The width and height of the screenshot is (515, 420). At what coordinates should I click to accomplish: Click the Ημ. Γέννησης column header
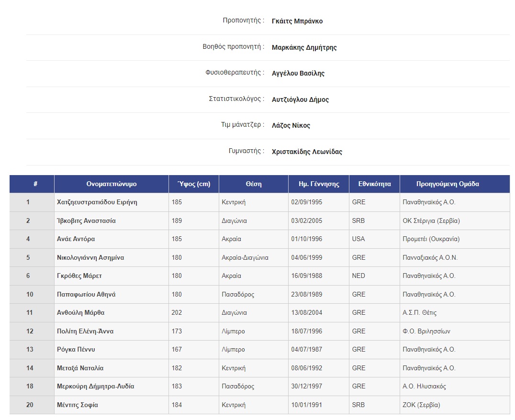318,184
